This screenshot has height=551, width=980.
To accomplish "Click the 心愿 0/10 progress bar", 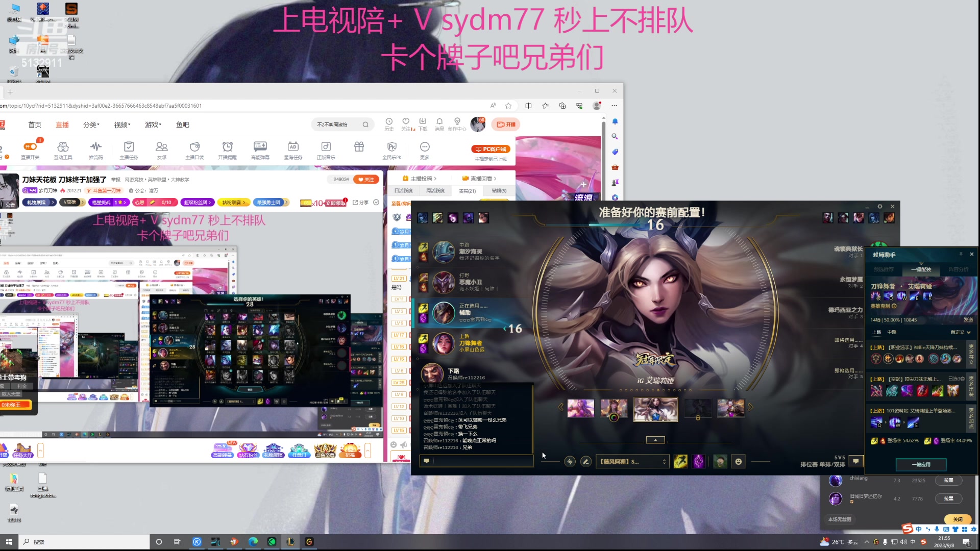I will tap(155, 202).
